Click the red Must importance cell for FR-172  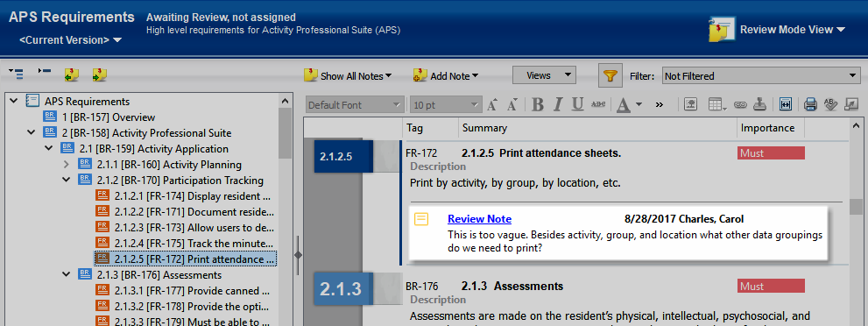pyautogui.click(x=771, y=153)
